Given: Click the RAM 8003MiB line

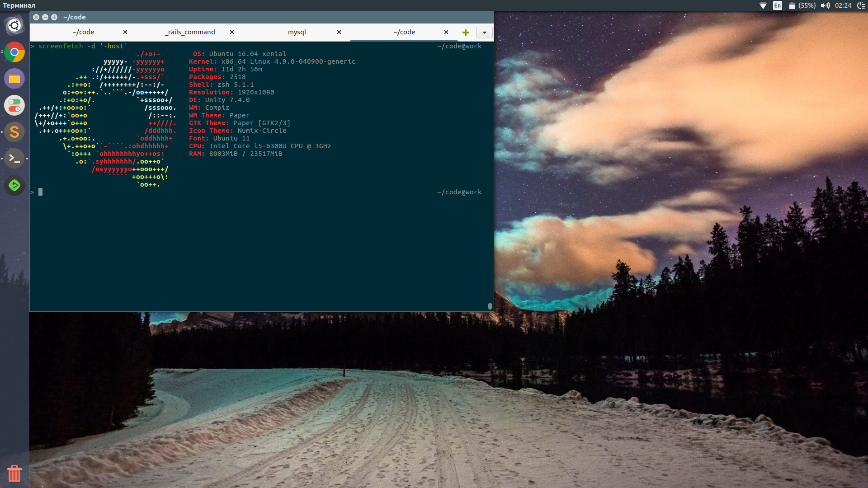Looking at the screenshot, I should coord(236,154).
